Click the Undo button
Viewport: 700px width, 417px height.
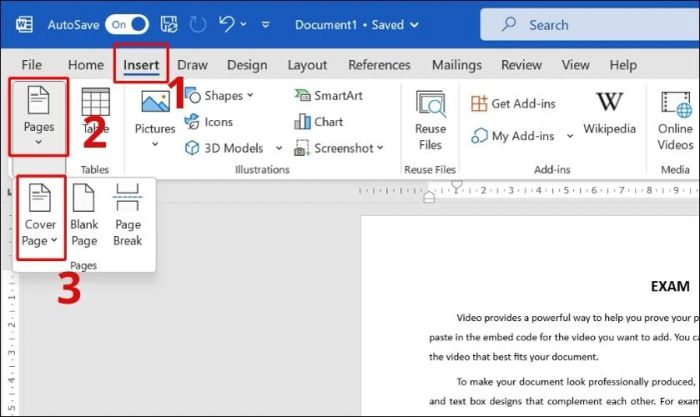[x=227, y=24]
